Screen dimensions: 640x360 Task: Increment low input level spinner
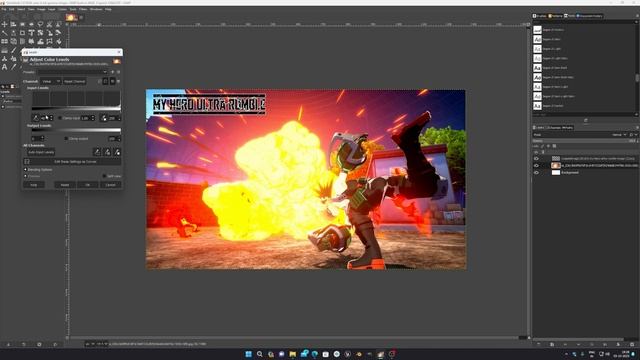(51, 117)
